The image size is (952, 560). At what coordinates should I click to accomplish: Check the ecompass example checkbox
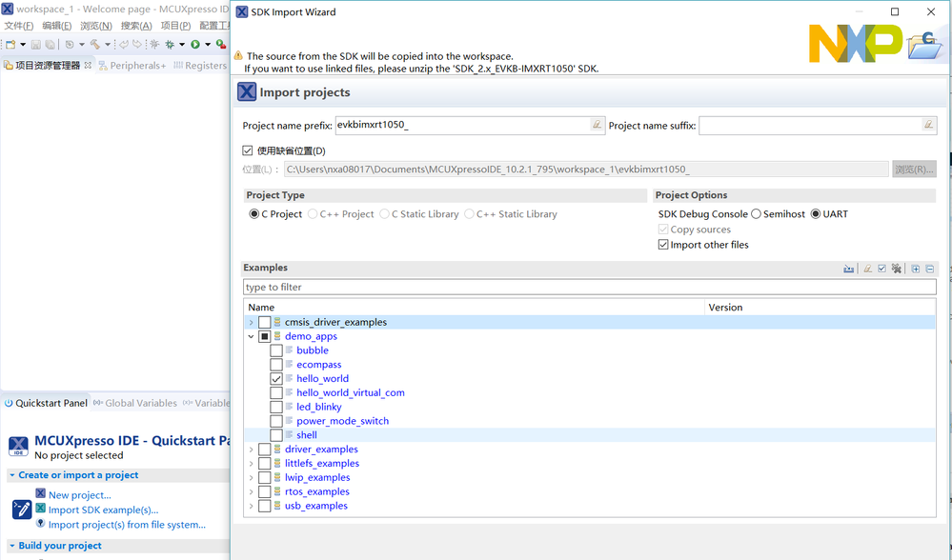tap(276, 365)
